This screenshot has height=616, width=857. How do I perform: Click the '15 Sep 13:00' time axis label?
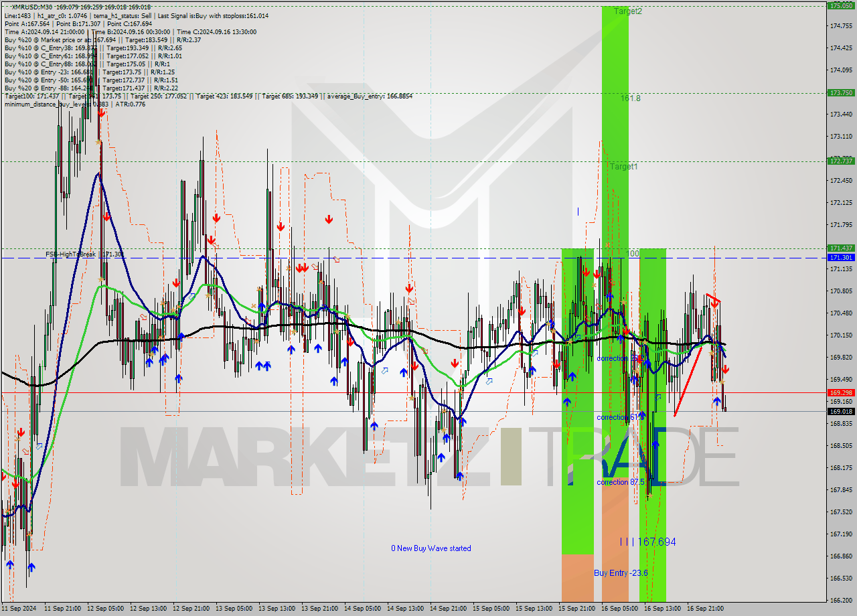[x=534, y=609]
